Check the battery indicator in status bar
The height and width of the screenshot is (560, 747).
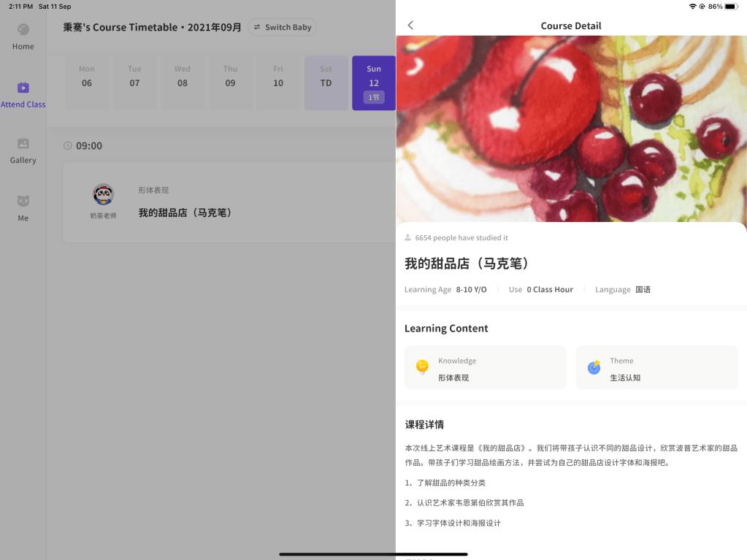[x=731, y=7]
